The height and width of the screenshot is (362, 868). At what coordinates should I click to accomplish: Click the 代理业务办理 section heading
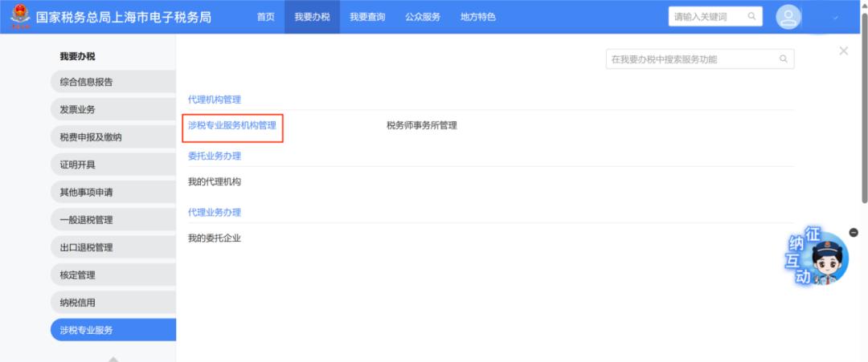(215, 212)
